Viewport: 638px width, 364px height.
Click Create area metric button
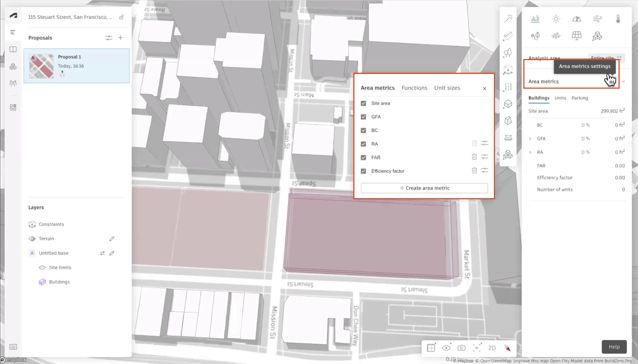coord(424,188)
